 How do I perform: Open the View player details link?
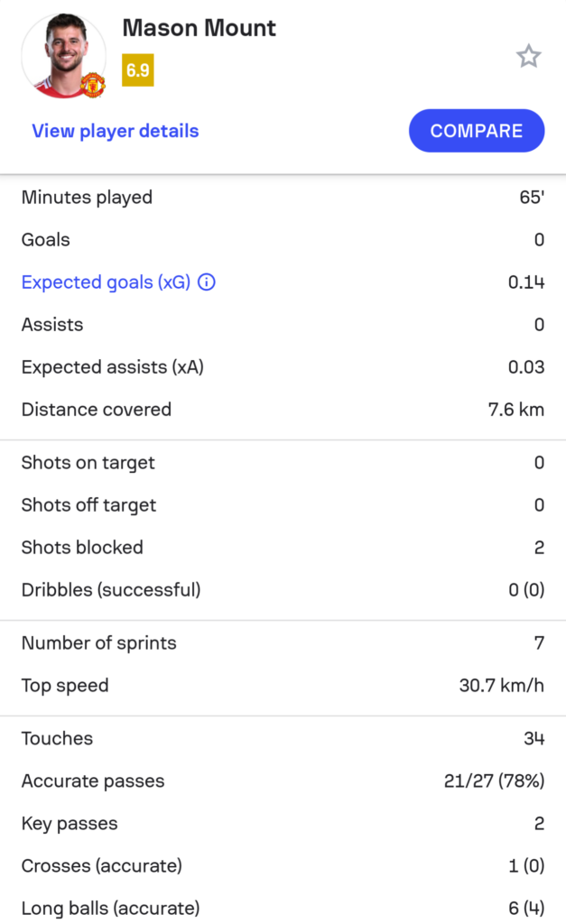116,131
